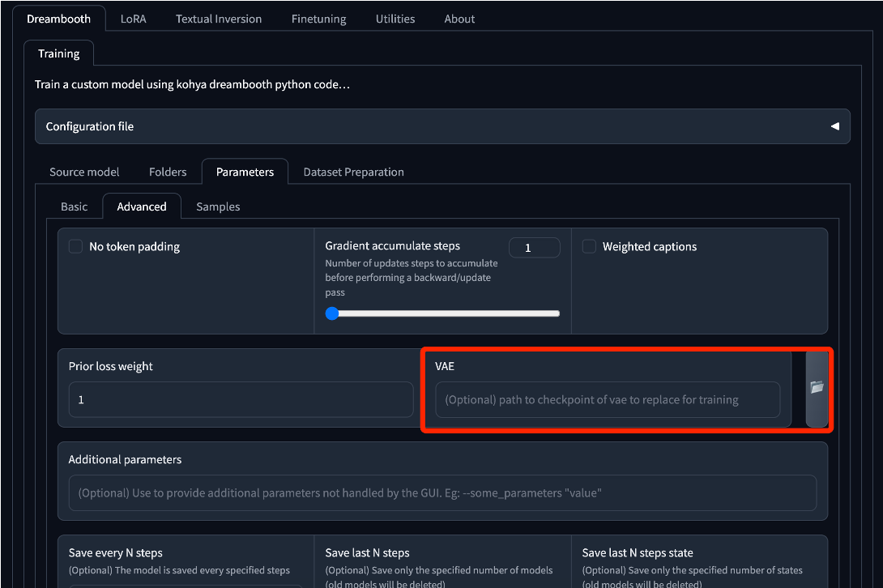
Task: Switch to the LoRA tab
Action: [x=133, y=19]
